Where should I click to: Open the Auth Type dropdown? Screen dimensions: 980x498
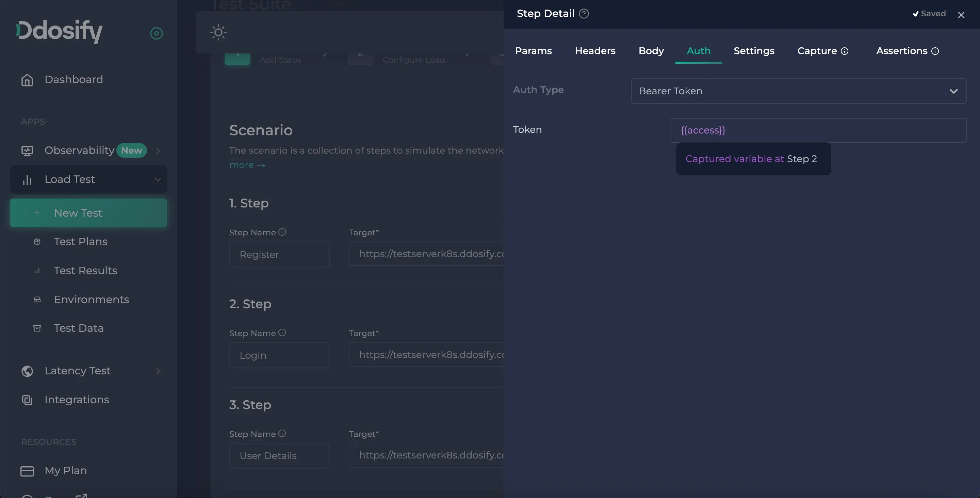(798, 91)
